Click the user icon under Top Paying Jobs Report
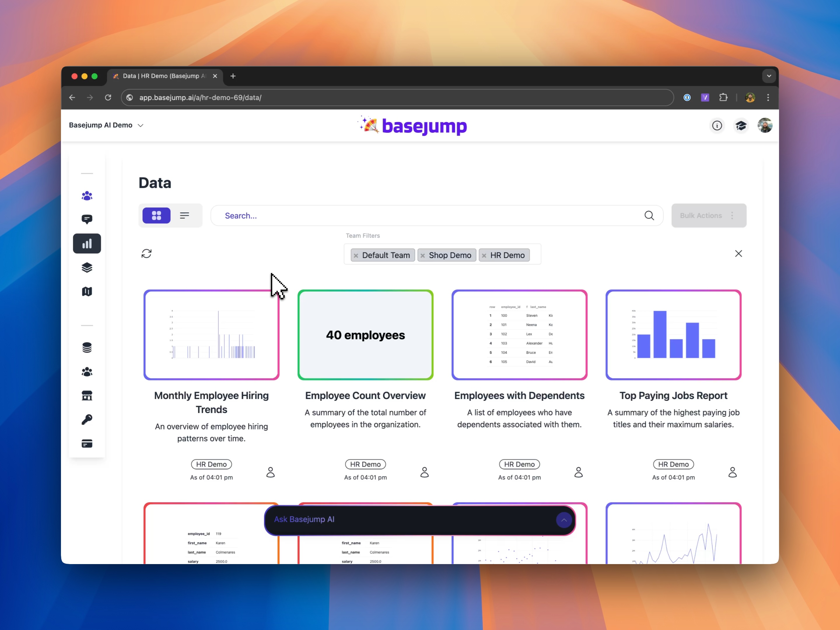840x630 pixels. tap(733, 472)
